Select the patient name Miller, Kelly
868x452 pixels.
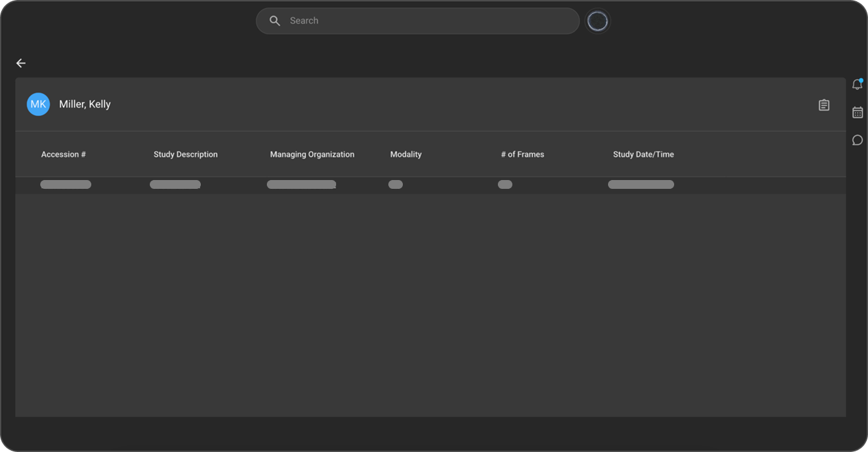(x=85, y=105)
